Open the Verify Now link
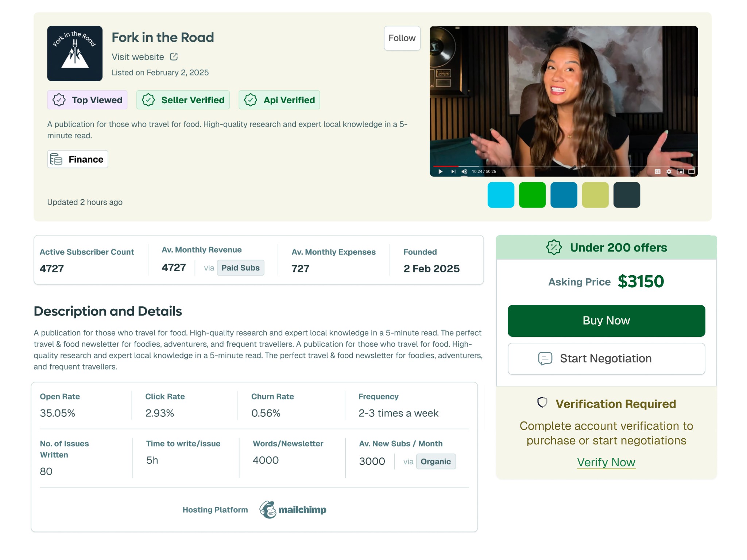The width and height of the screenshot is (747, 560). [x=606, y=462]
